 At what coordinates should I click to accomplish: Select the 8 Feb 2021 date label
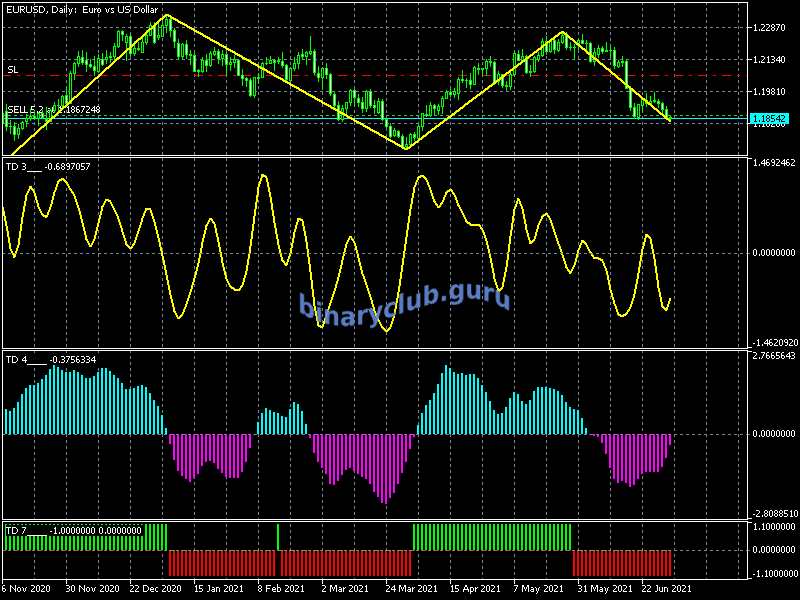[282, 588]
